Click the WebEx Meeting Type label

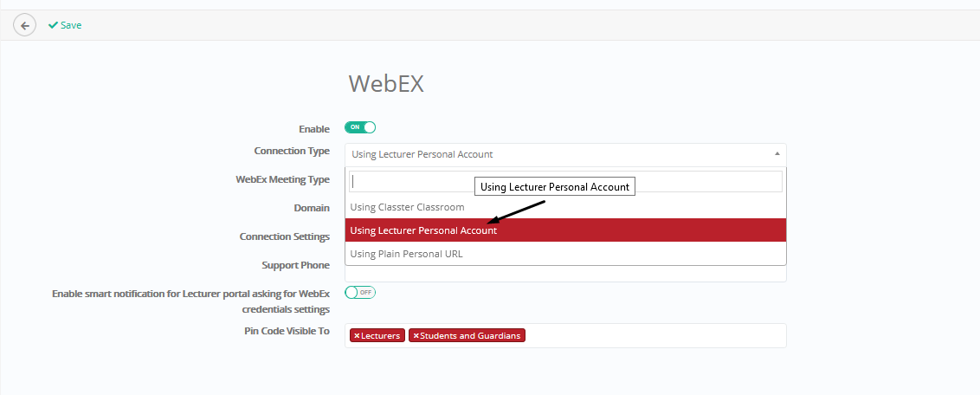click(x=282, y=179)
